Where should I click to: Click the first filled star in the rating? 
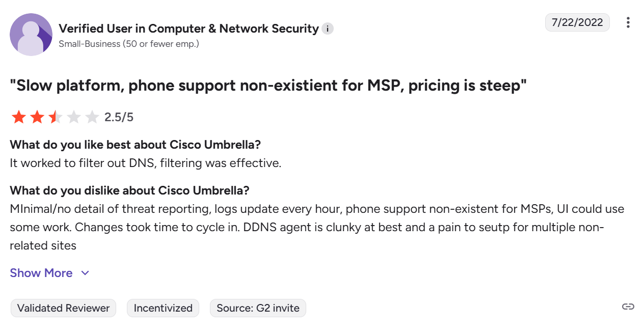[x=19, y=118]
